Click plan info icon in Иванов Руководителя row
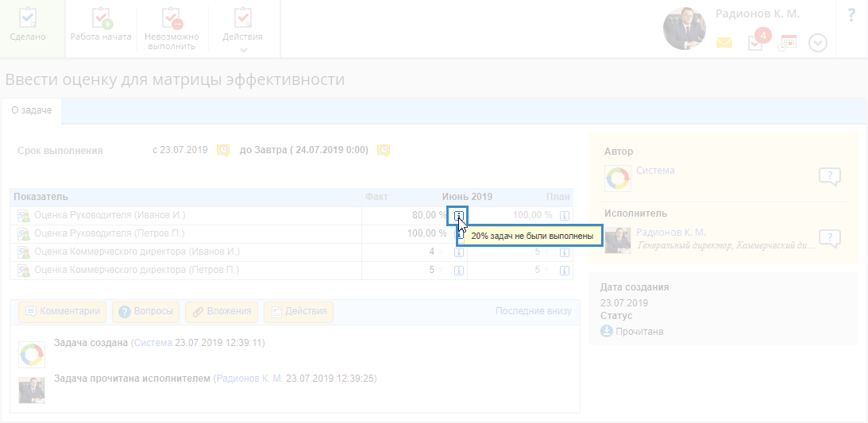Viewport: 868px width, 423px height. 564,216
